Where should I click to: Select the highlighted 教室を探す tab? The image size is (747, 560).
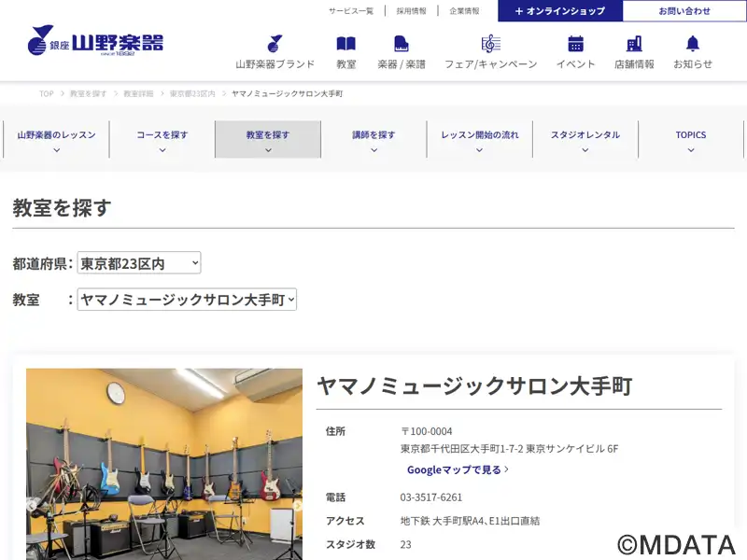(268, 139)
